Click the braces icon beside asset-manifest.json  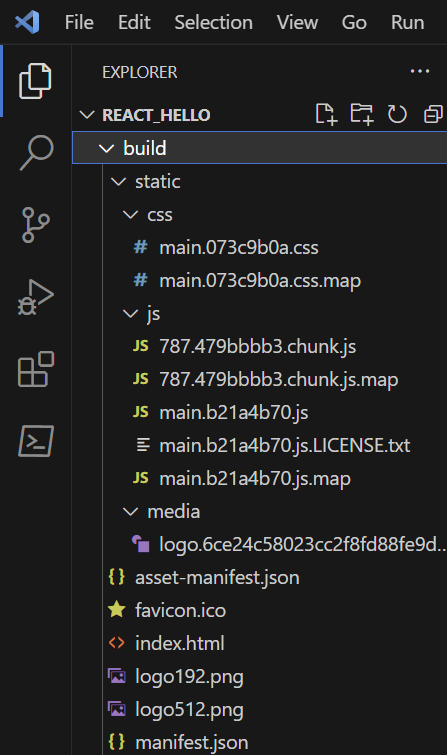(117, 577)
